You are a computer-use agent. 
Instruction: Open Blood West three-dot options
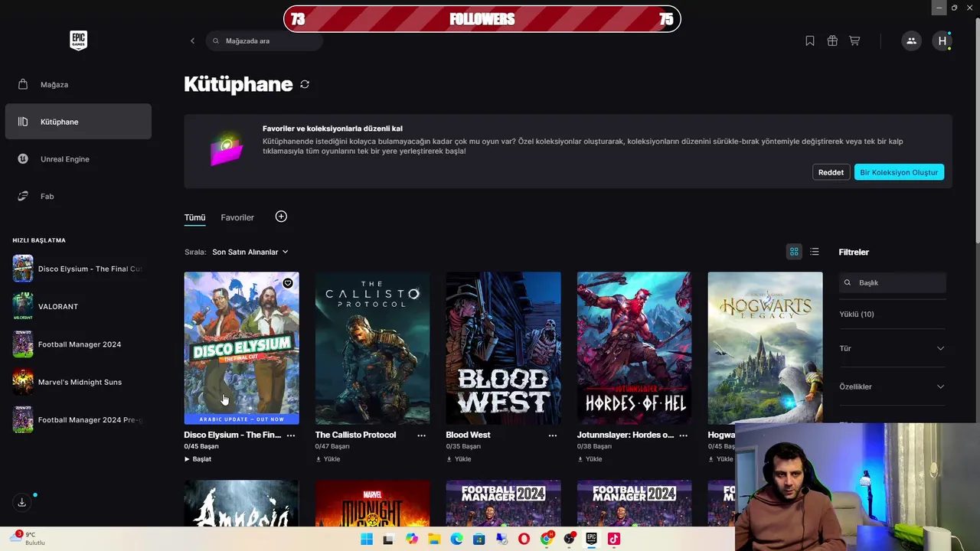(x=553, y=435)
